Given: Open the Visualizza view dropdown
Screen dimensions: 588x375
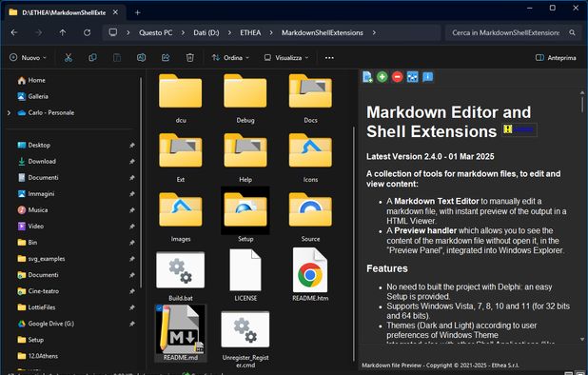Looking at the screenshot, I should coord(286,58).
